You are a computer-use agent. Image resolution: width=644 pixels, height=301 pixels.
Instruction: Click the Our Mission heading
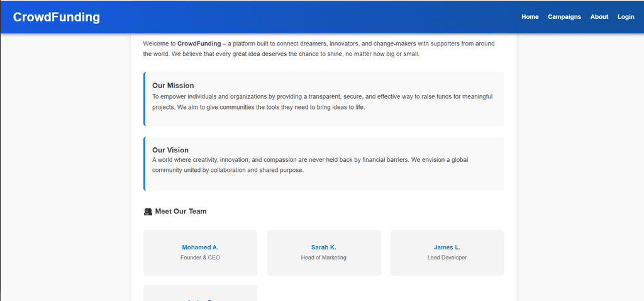(x=173, y=86)
